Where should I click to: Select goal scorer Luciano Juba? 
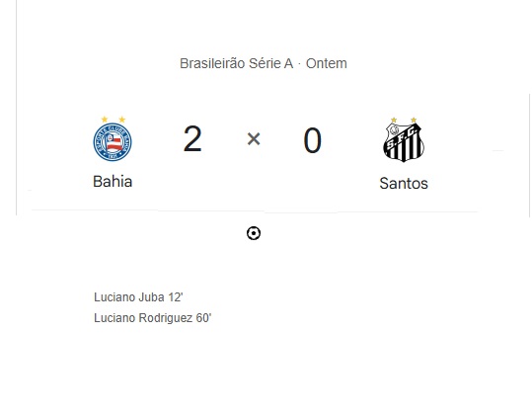pos(129,297)
